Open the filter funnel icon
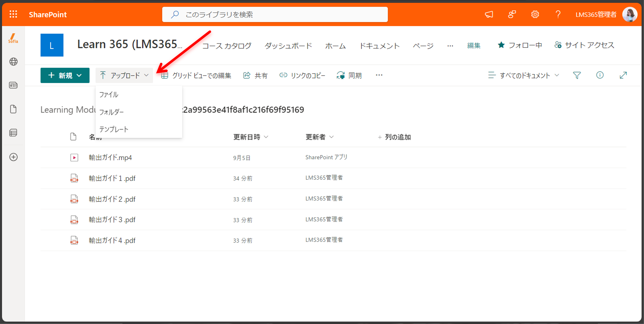This screenshot has width=644, height=324. (x=577, y=75)
